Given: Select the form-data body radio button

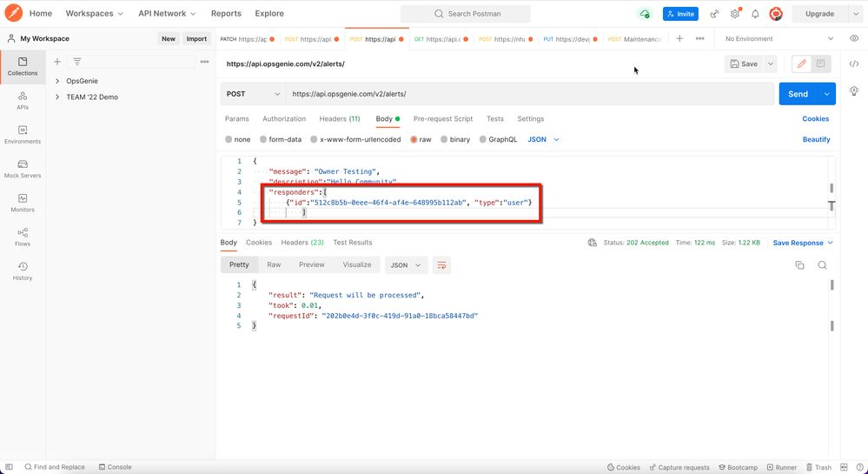Looking at the screenshot, I should pyautogui.click(x=263, y=140).
